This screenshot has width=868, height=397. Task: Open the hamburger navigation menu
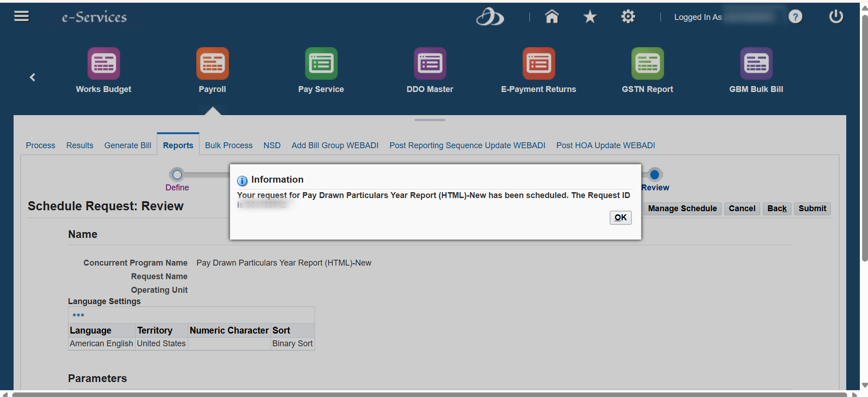point(21,17)
